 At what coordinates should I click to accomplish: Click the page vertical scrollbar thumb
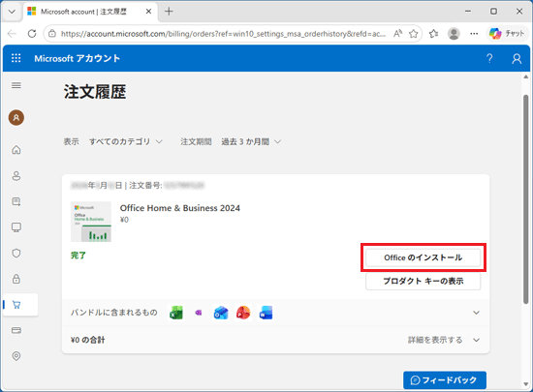pyautogui.click(x=526, y=198)
